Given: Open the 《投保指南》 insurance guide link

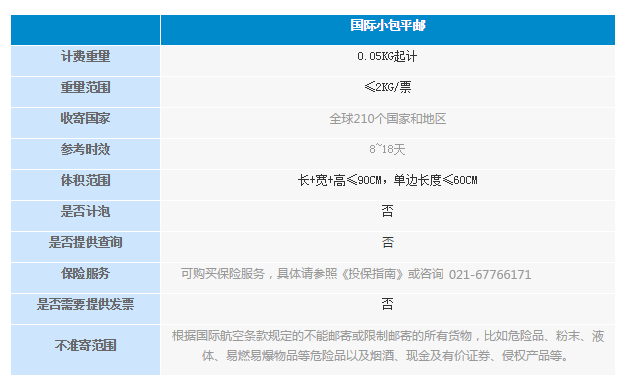Looking at the screenshot, I should click(x=373, y=274).
